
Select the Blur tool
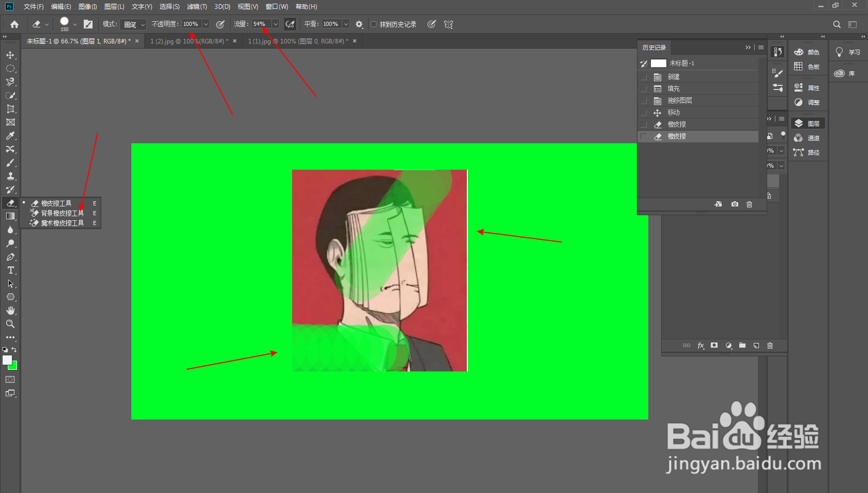click(x=10, y=230)
